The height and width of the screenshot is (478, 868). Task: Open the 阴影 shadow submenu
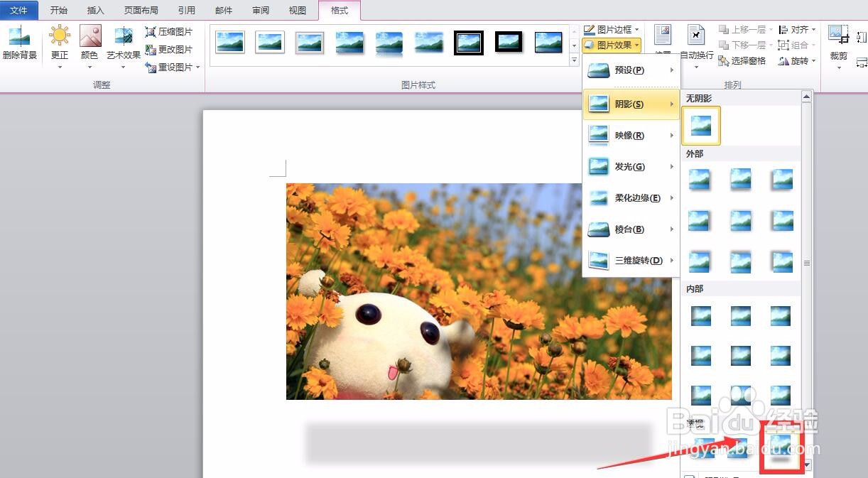pyautogui.click(x=631, y=104)
